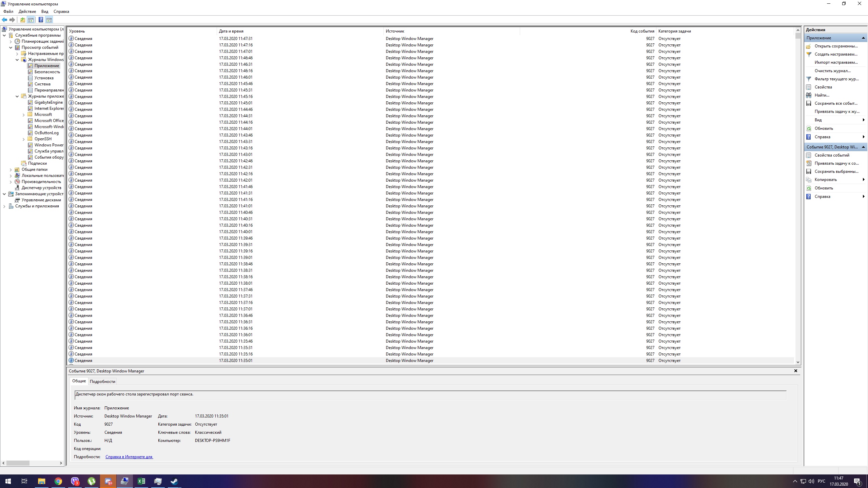Switch to the Подробности tab

click(102, 381)
